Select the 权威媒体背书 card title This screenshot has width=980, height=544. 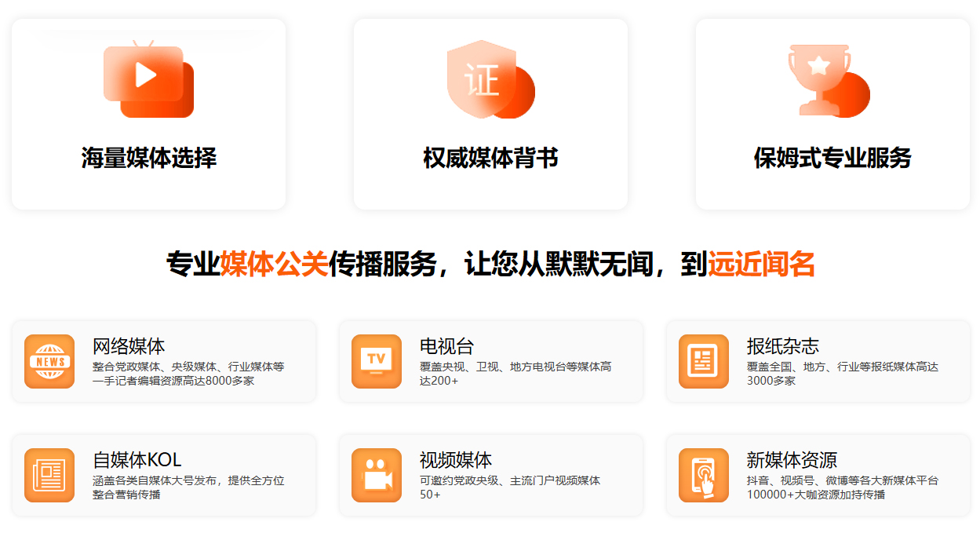coord(490,158)
